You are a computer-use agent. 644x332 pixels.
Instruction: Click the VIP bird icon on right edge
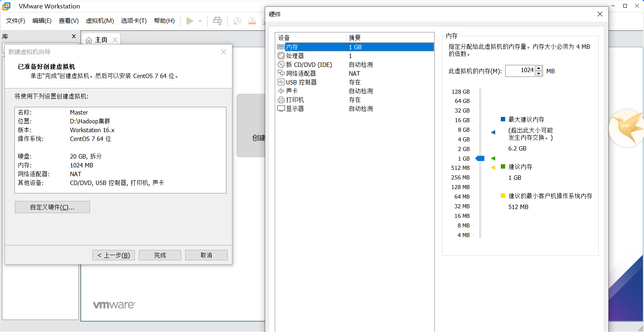tap(627, 128)
